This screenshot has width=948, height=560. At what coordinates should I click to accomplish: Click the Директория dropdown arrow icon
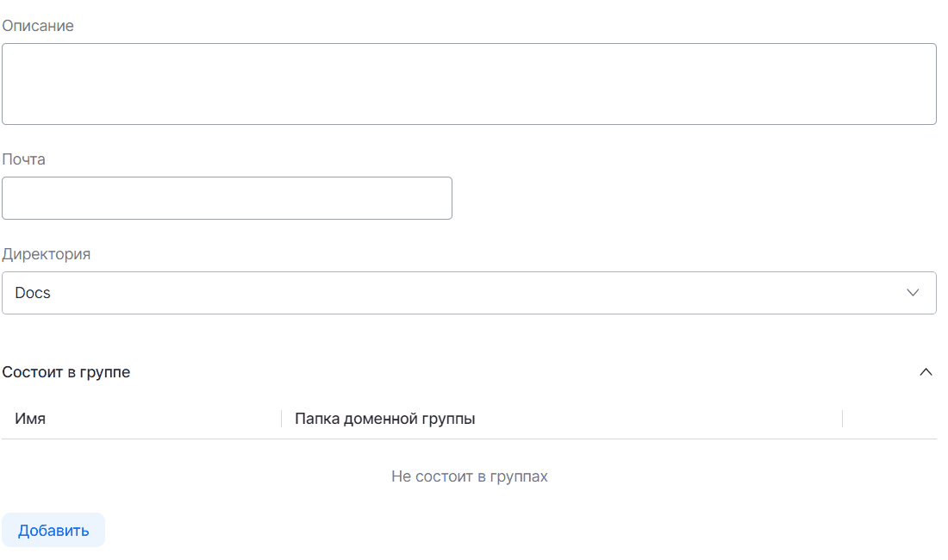(914, 293)
